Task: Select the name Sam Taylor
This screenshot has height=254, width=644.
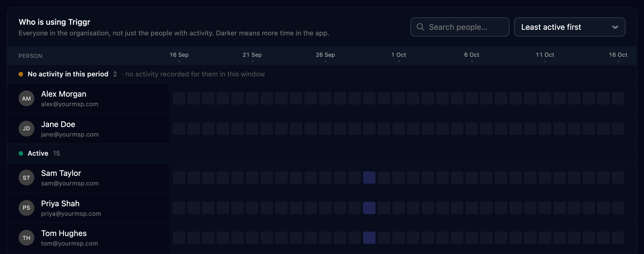Action: pyautogui.click(x=61, y=173)
